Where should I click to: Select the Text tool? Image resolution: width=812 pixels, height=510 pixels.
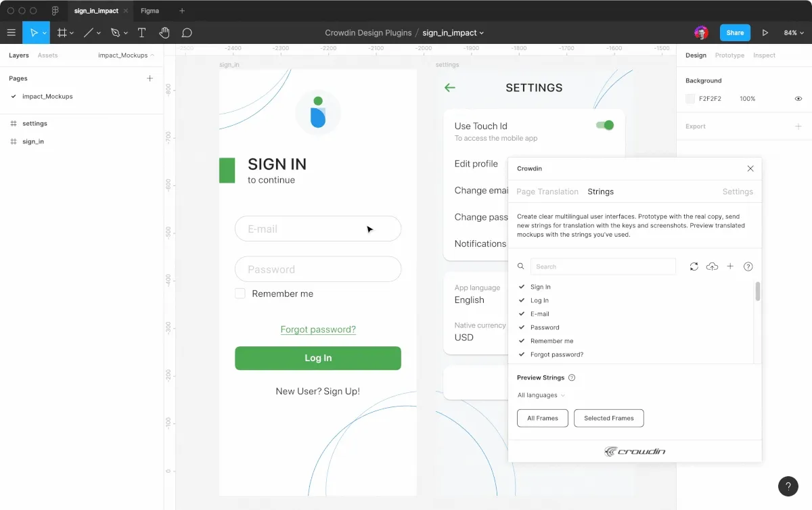(141, 32)
